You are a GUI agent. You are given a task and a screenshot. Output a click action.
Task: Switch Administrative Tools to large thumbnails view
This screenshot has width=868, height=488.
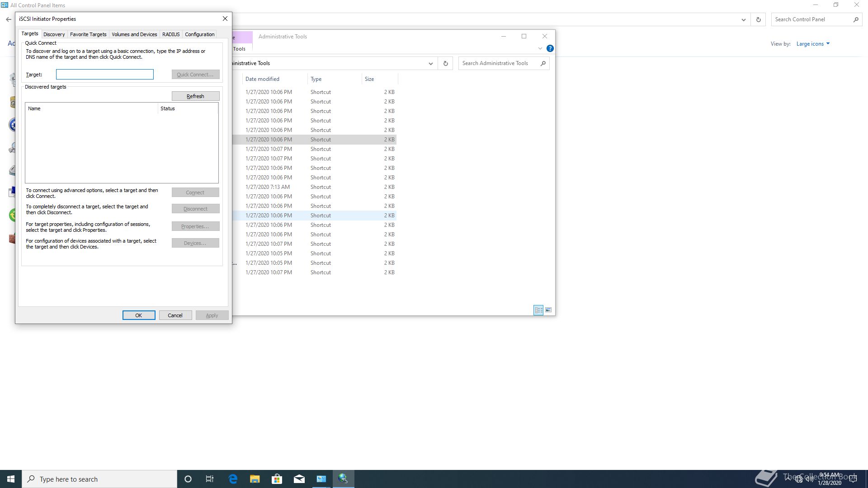pos(548,310)
